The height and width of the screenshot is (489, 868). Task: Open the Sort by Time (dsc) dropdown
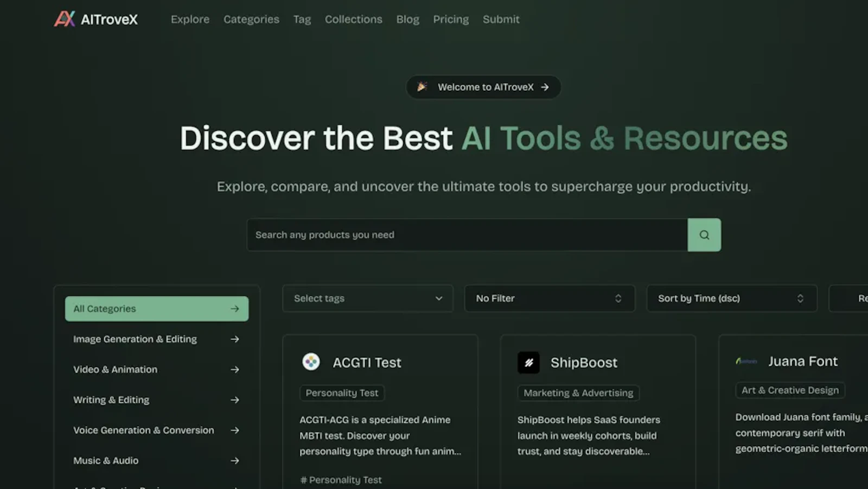pos(731,298)
